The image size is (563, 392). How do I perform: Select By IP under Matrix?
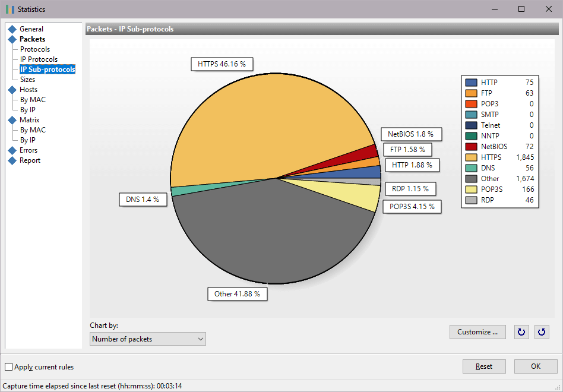point(28,140)
